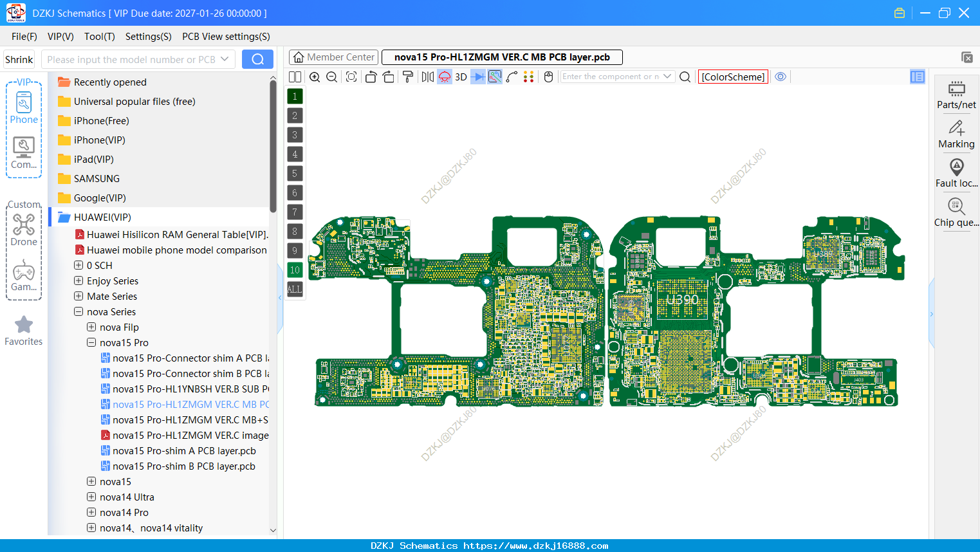Click the fit-to-screen icon
The image size is (980, 552).
coord(351,77)
